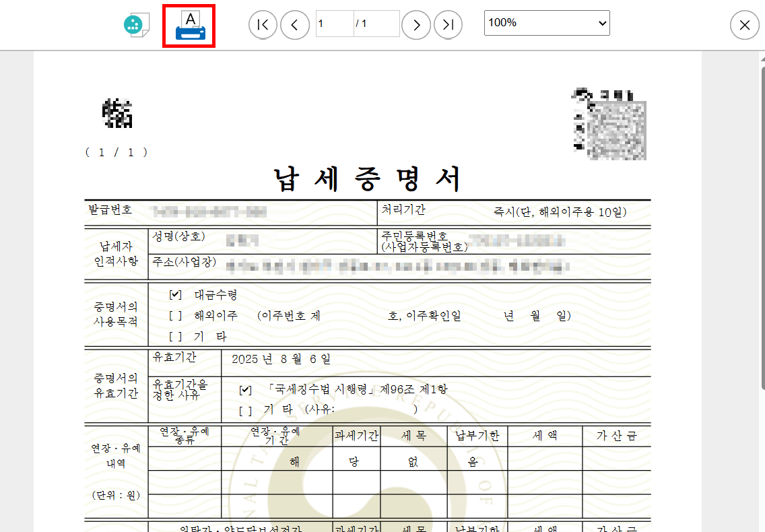
Task: Click the 납세증명서 title
Action: point(368,178)
